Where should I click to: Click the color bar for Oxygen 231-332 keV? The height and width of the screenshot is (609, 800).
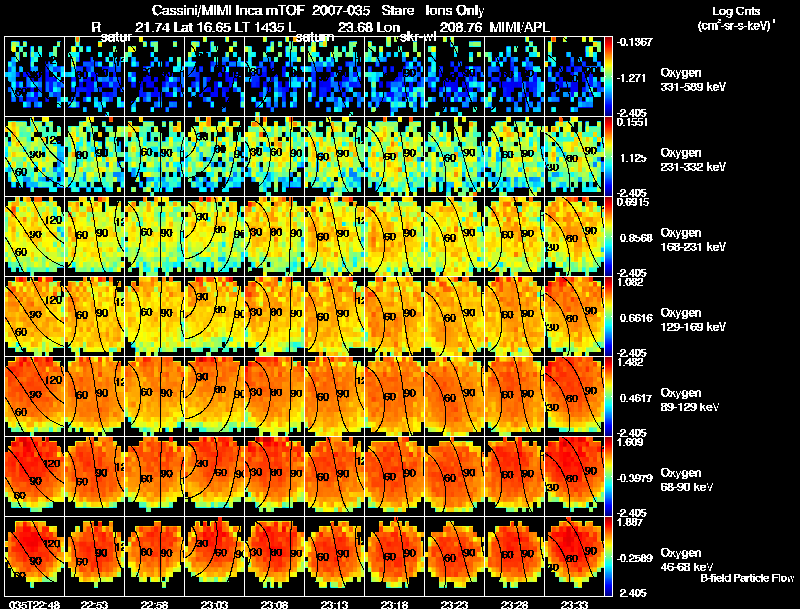coord(609,157)
